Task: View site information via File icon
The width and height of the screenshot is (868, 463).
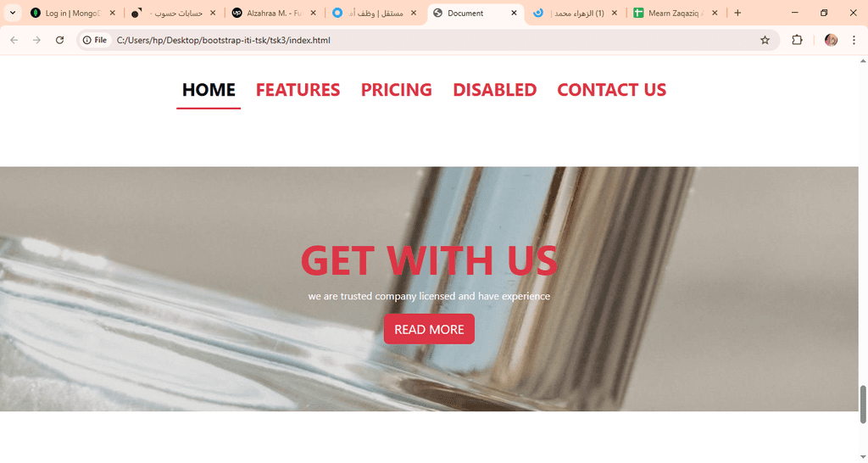Action: (x=95, y=40)
